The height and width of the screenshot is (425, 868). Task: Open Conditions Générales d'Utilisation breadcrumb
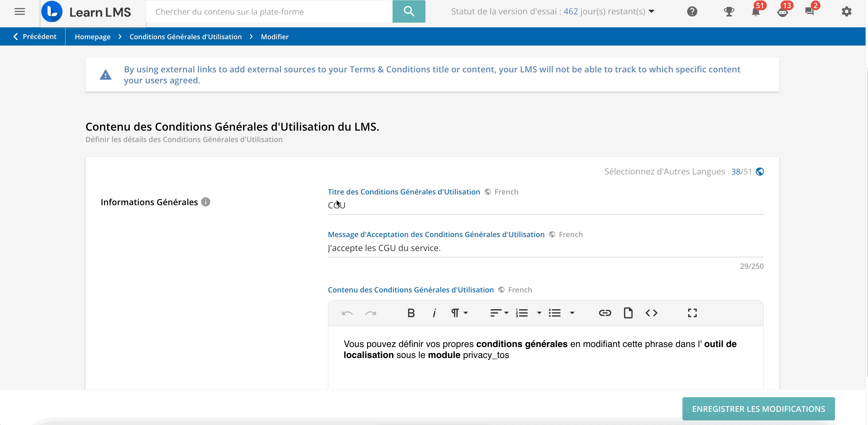click(185, 37)
